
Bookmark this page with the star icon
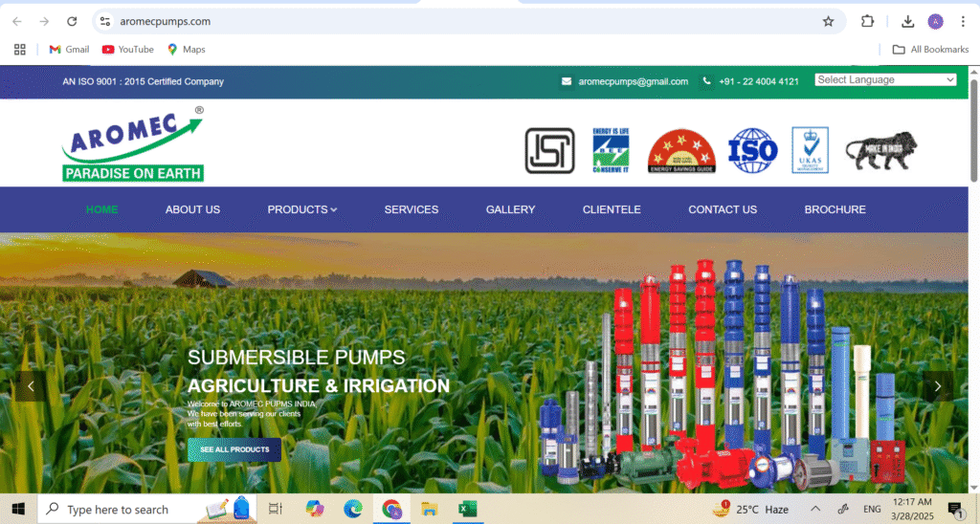(828, 21)
